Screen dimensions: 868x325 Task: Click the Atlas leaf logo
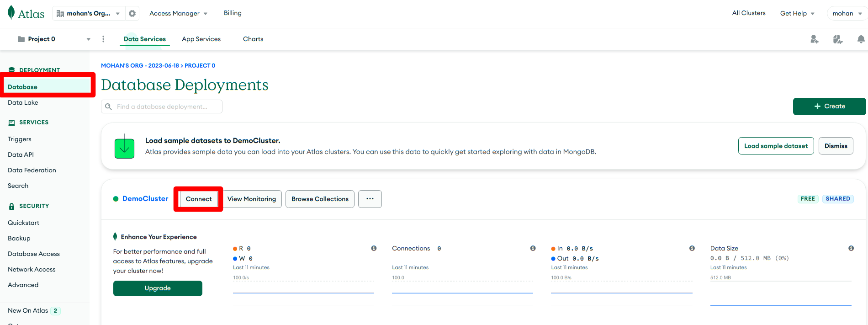pos(11,13)
